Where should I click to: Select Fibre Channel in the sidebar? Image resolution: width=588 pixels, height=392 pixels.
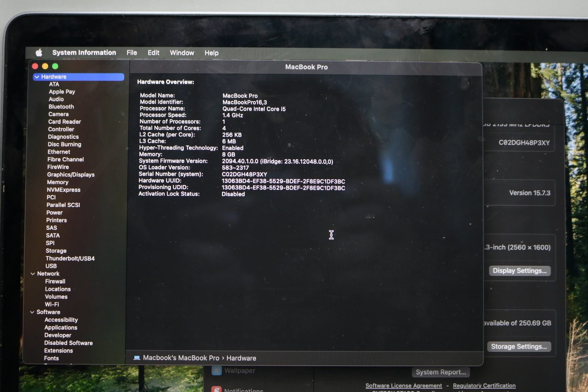click(66, 159)
